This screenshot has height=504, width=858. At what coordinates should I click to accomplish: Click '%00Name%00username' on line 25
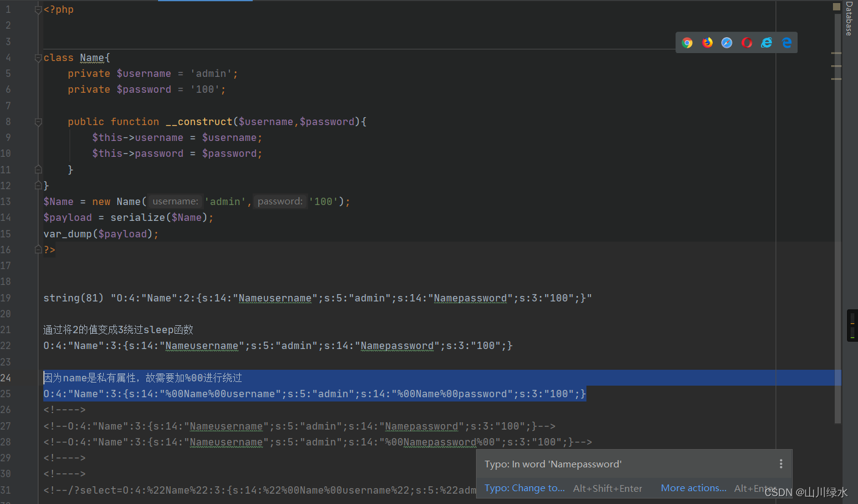pyautogui.click(x=220, y=394)
